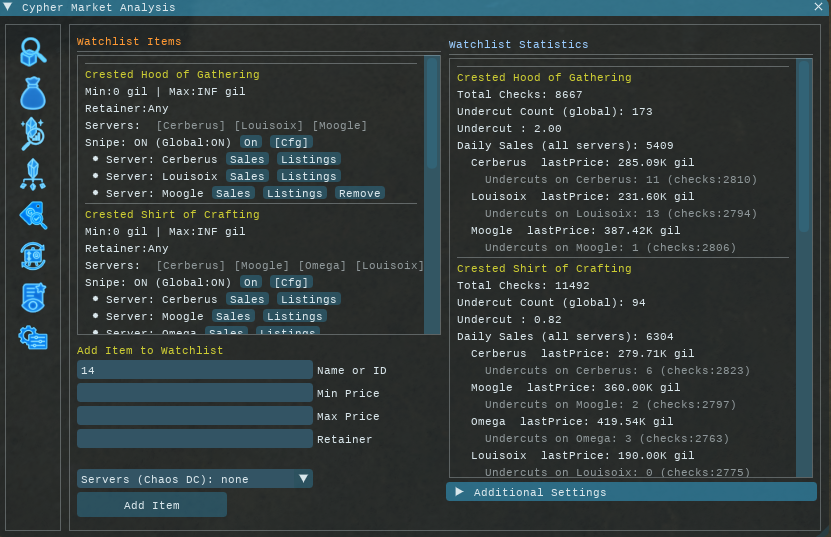Screen dimensions: 831x537
Task: Click the Name or ID input field
Action: pos(194,370)
